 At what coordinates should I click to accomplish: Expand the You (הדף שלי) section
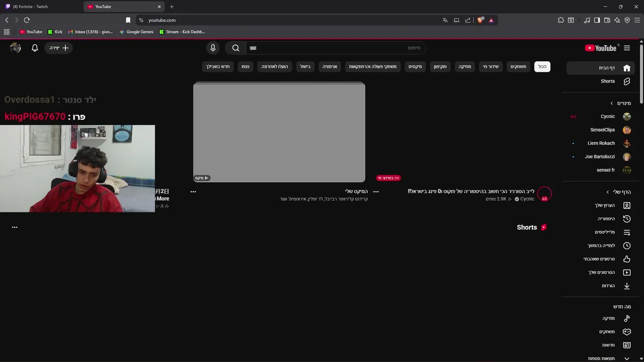[619, 192]
